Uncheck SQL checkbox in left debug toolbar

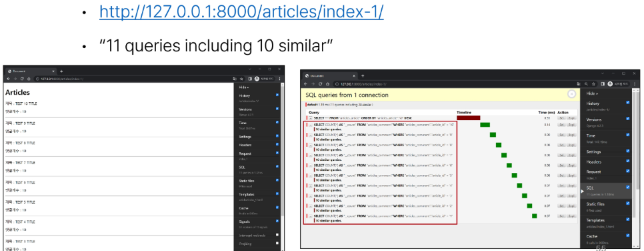277,167
